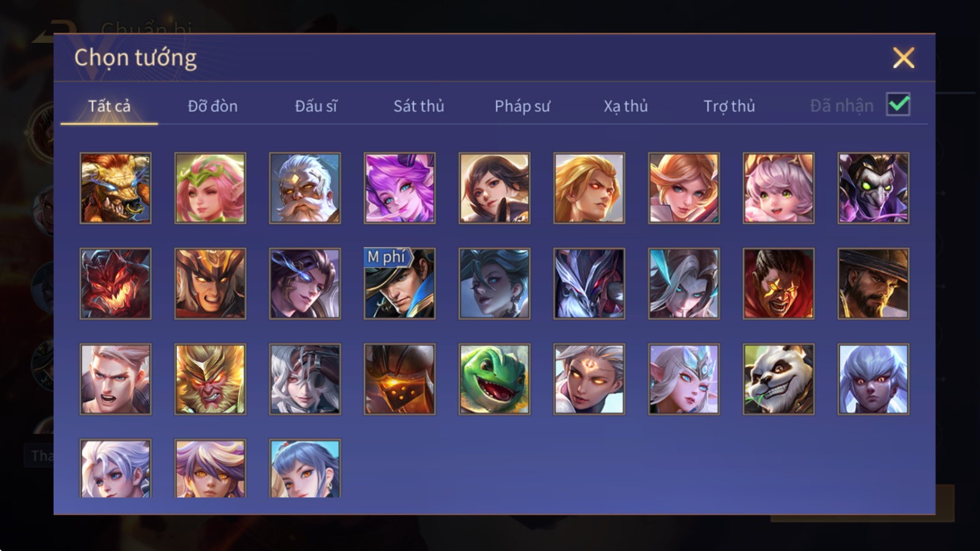Choose the cowboy hat bearded hero
980x551 pixels.
[873, 283]
